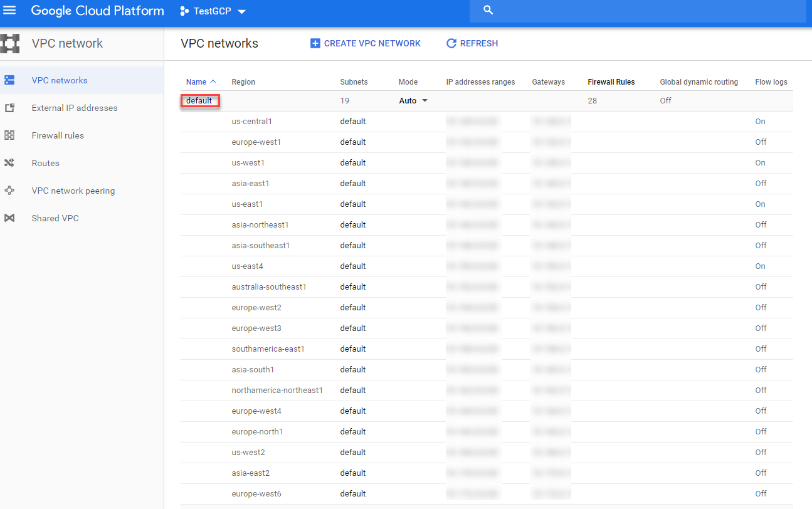
Task: Click the Shared VPC sidebar icon
Action: point(9,218)
